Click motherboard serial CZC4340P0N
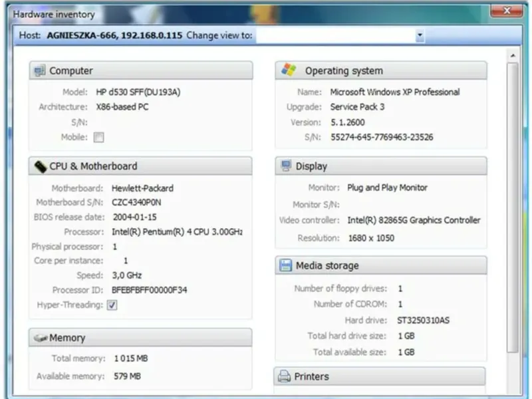Image resolution: width=532 pixels, height=399 pixels. (x=136, y=203)
